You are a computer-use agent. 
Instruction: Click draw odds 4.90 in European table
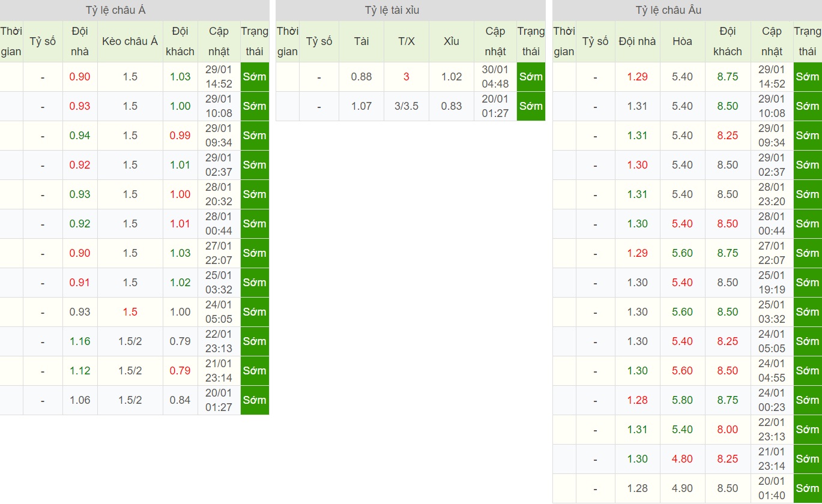coord(683,488)
